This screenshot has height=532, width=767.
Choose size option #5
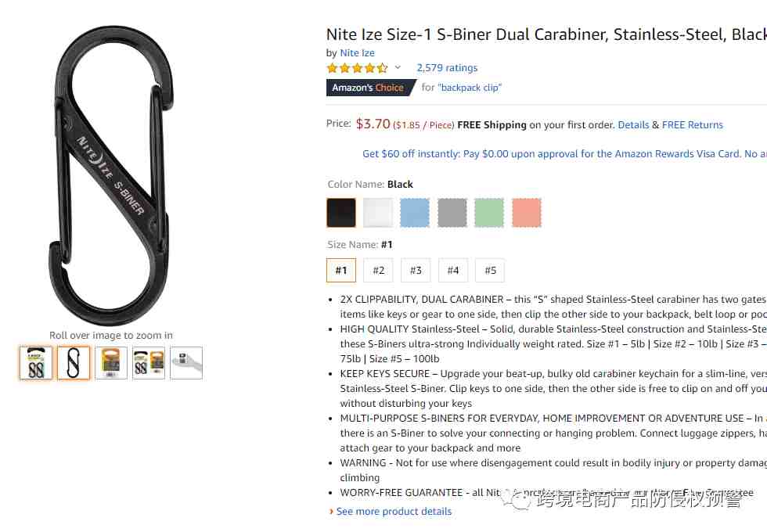point(490,271)
